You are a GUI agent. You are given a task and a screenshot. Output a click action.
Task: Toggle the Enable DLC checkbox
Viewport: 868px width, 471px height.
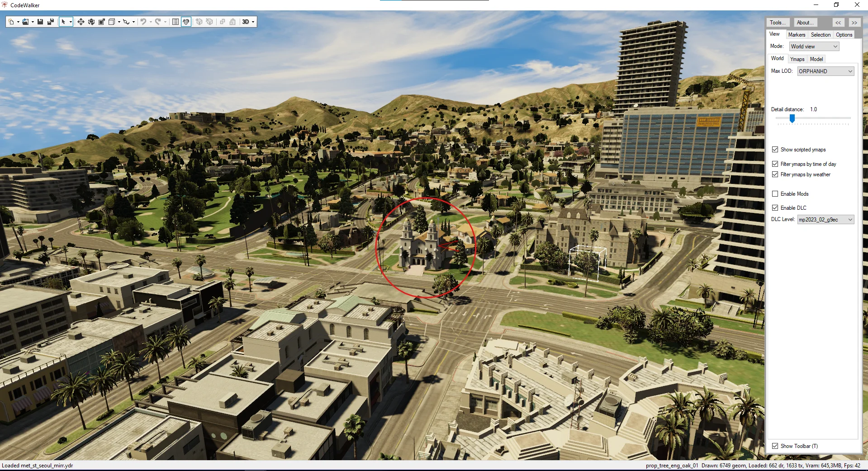[775, 208]
